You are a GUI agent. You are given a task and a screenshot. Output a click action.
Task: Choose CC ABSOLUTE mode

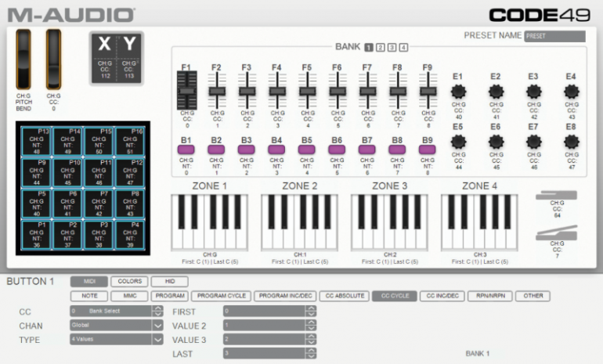tap(345, 296)
